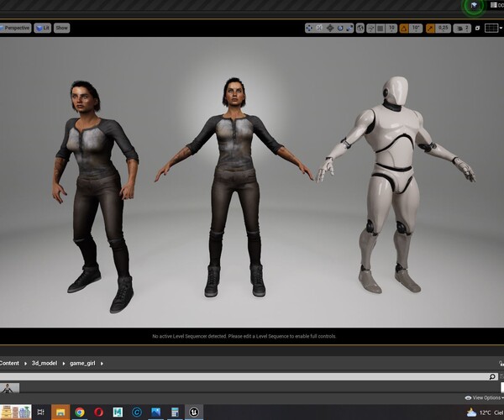
Task: Open Calculator from taskbar
Action: pos(175,412)
